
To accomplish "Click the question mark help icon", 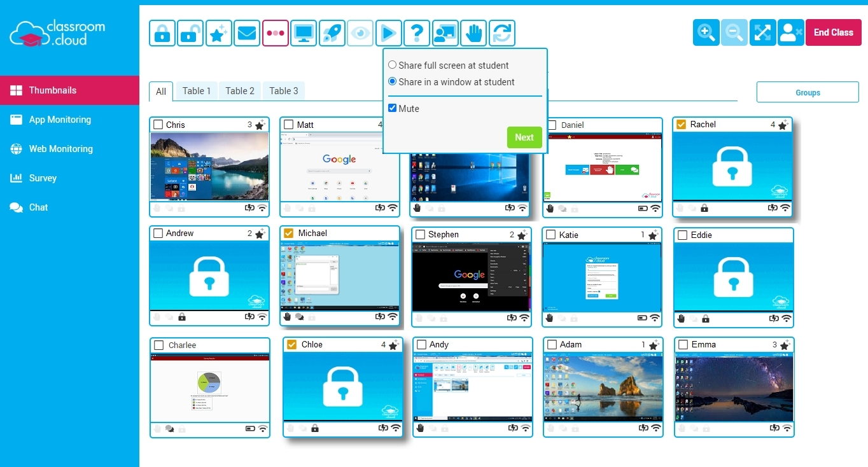I will pyautogui.click(x=417, y=33).
